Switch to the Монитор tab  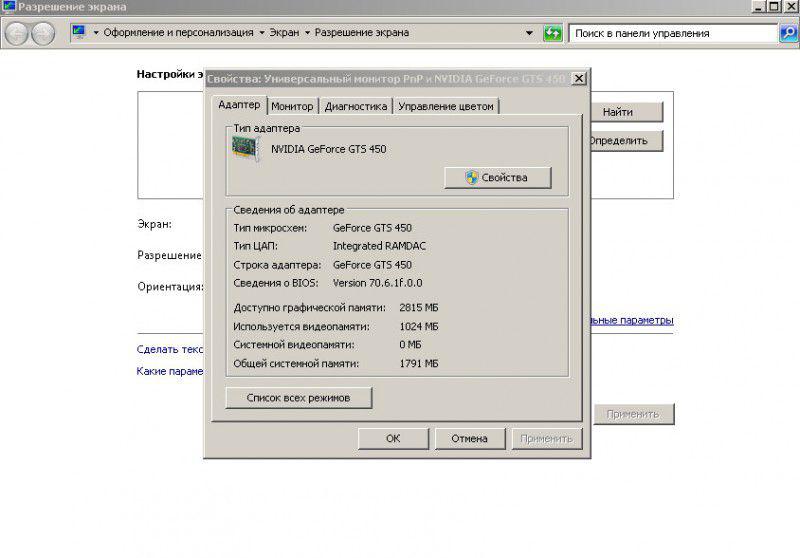coord(292,106)
